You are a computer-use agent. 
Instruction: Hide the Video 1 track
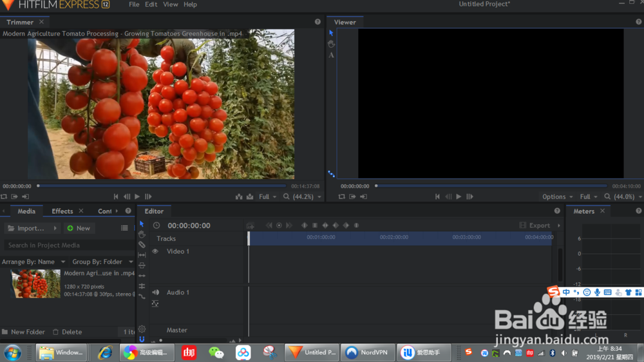[155, 251]
